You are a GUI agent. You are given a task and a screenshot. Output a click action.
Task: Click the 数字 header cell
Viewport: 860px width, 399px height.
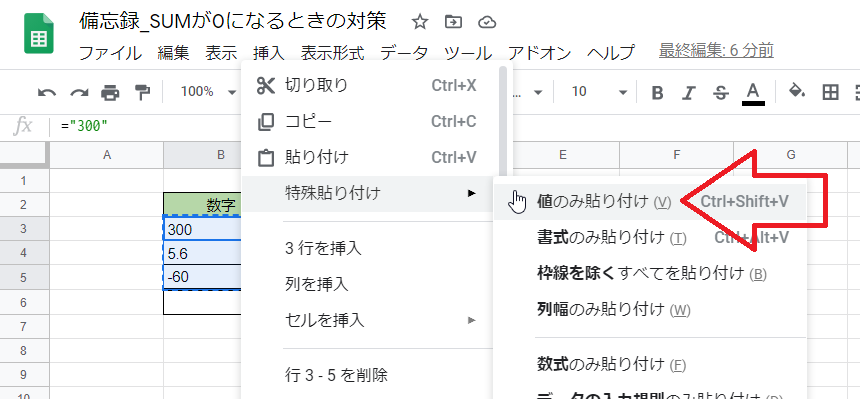coord(202,205)
